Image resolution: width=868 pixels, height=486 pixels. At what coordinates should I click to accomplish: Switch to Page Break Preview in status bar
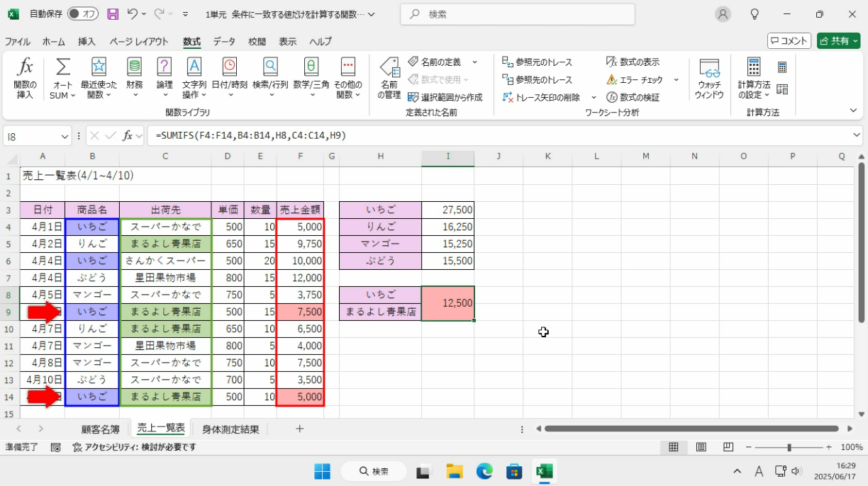[x=728, y=447]
